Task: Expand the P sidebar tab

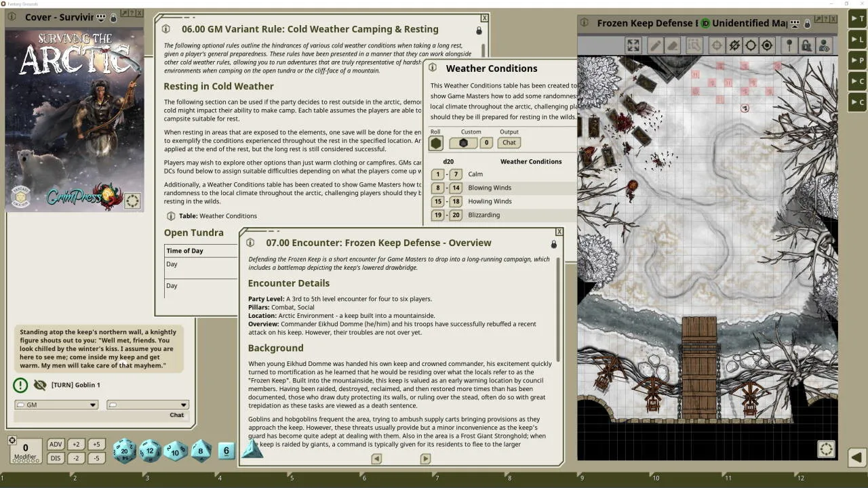Action: [x=858, y=60]
